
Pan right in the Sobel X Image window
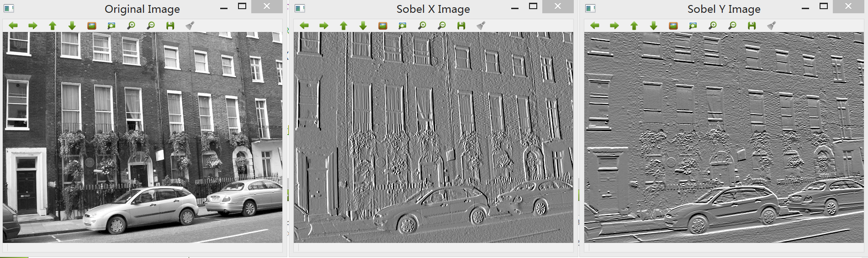[324, 26]
